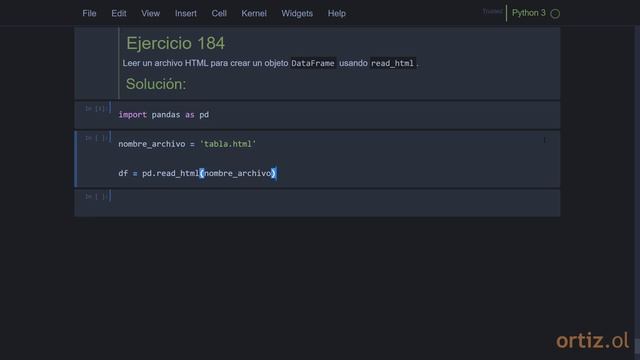The height and width of the screenshot is (360, 640).
Task: Open the Widgets menu
Action: tap(297, 13)
